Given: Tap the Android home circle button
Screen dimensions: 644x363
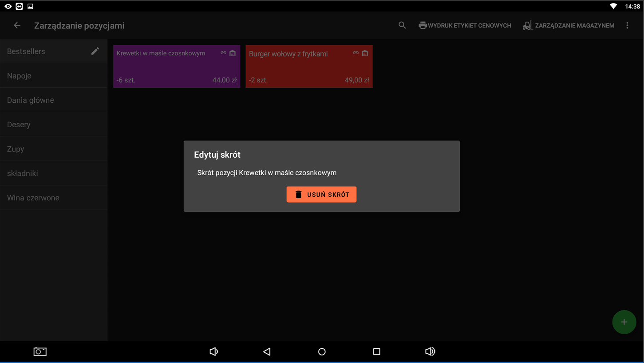Looking at the screenshot, I should coord(322,351).
